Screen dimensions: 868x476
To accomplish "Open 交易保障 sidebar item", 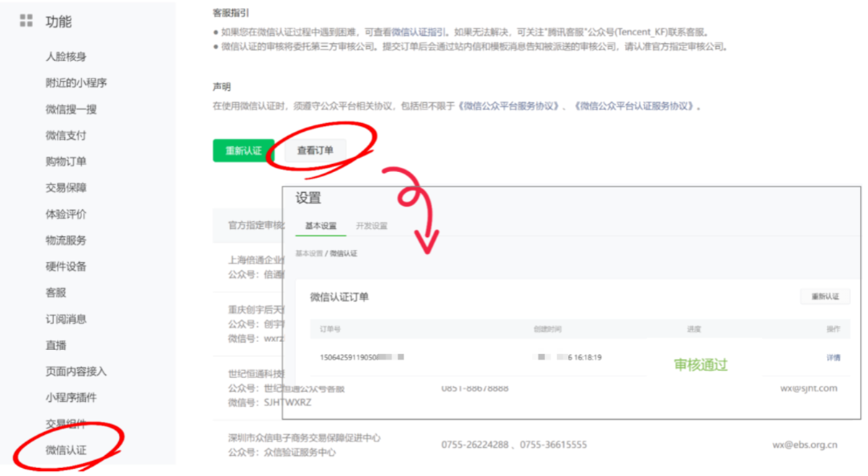I will (66, 188).
